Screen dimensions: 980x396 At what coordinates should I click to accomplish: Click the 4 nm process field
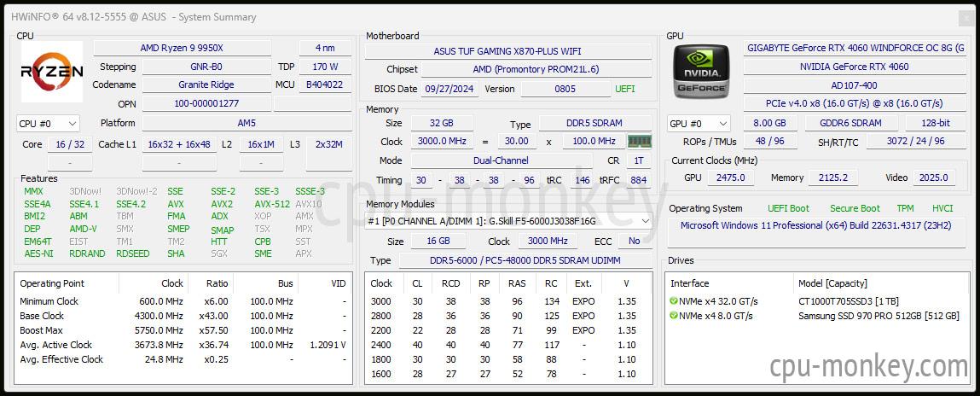pos(325,48)
